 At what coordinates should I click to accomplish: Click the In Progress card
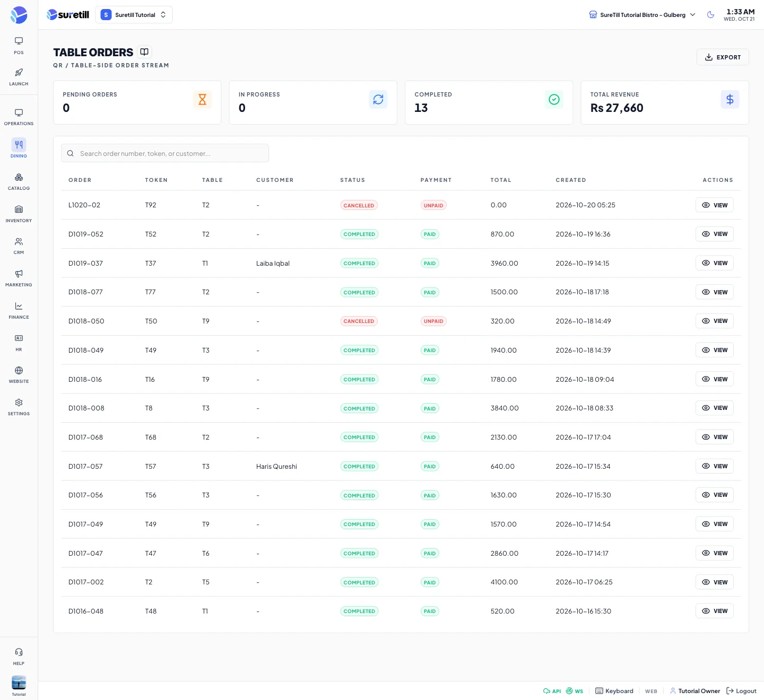click(x=313, y=102)
